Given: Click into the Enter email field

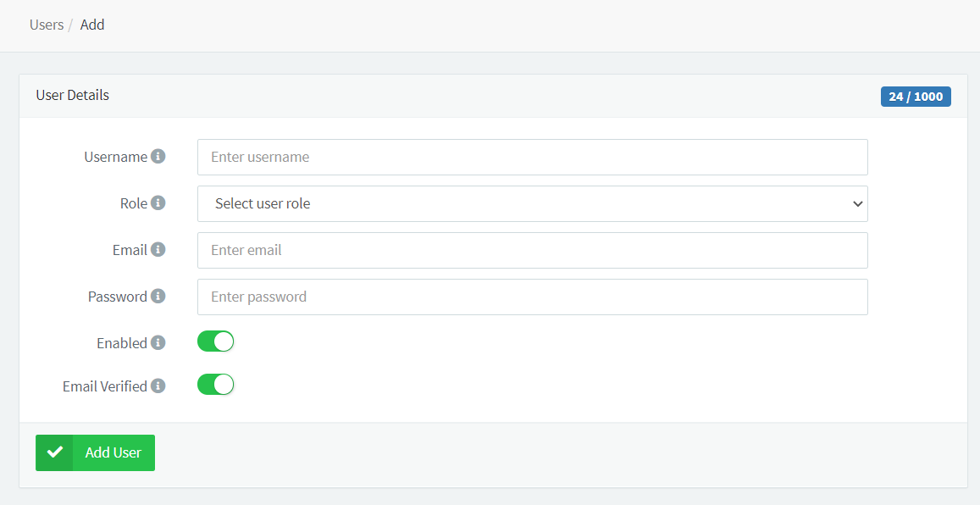Looking at the screenshot, I should coord(532,250).
